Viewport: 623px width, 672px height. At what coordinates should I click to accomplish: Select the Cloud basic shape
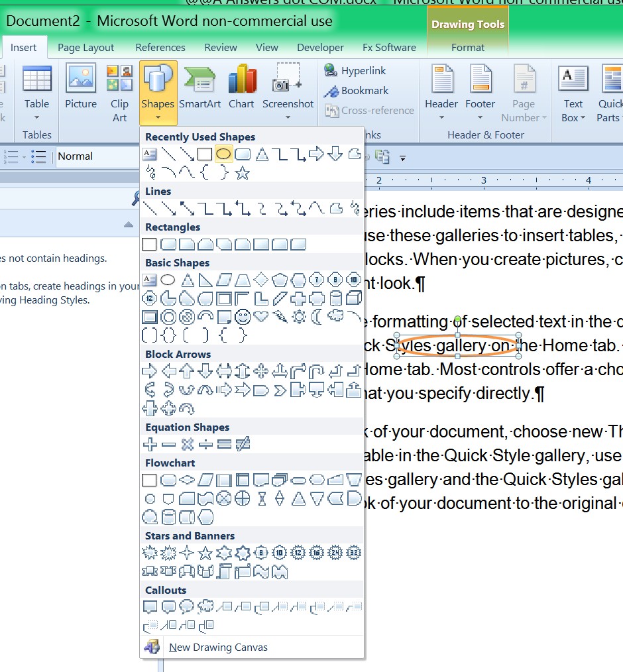pos(335,317)
